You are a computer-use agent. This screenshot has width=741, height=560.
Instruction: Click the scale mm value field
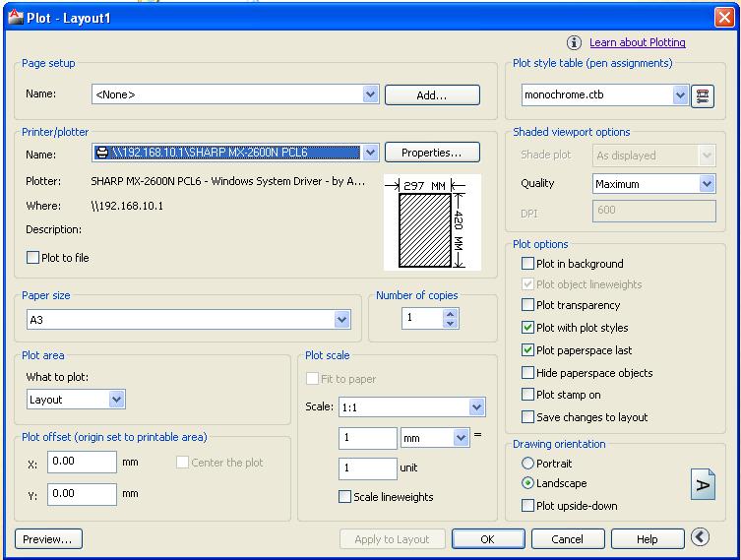tap(368, 438)
